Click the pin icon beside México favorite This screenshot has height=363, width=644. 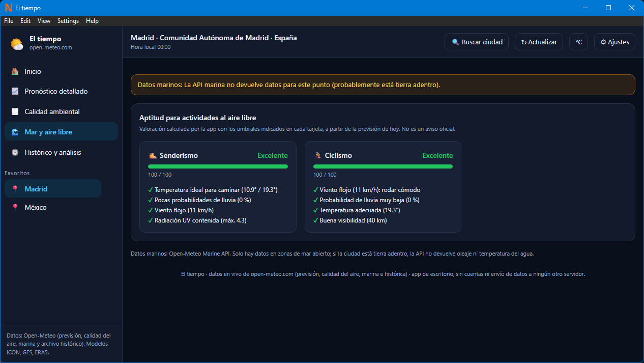click(x=15, y=208)
